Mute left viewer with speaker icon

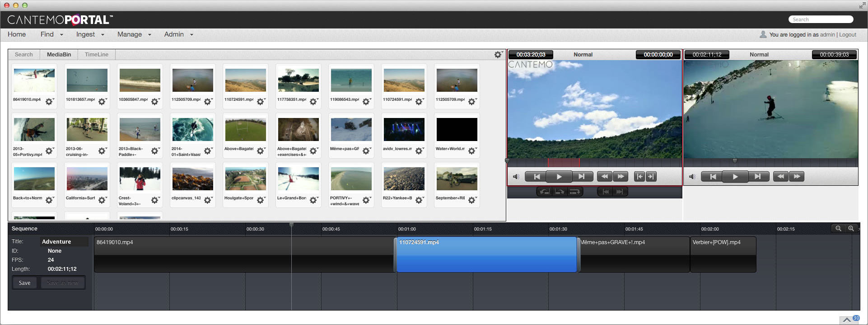click(516, 177)
